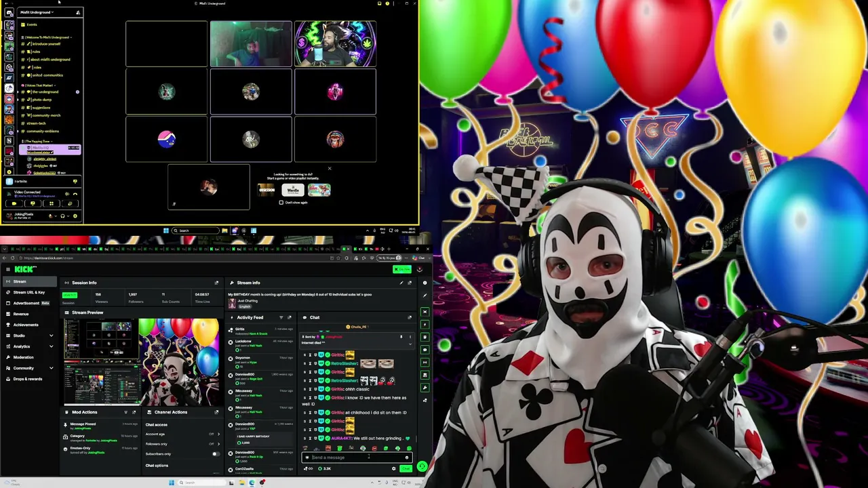Pop out the Session Info panel
The height and width of the screenshot is (488, 868).
(216, 283)
